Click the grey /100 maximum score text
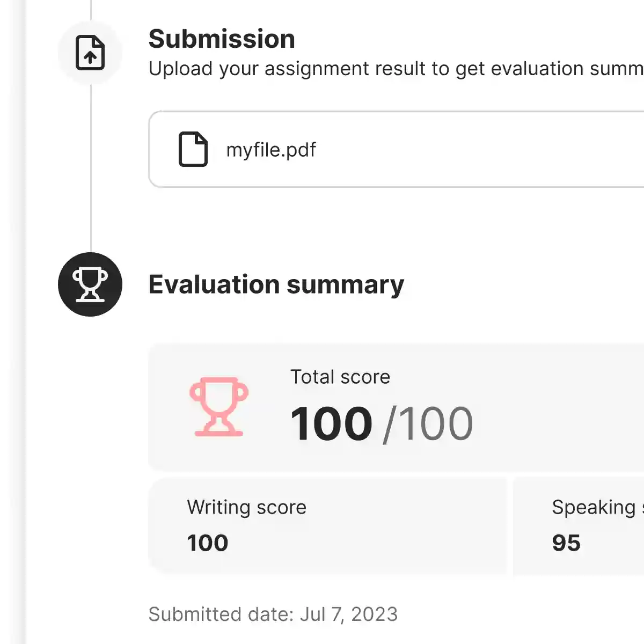This screenshot has width=644, height=644. pyautogui.click(x=428, y=424)
